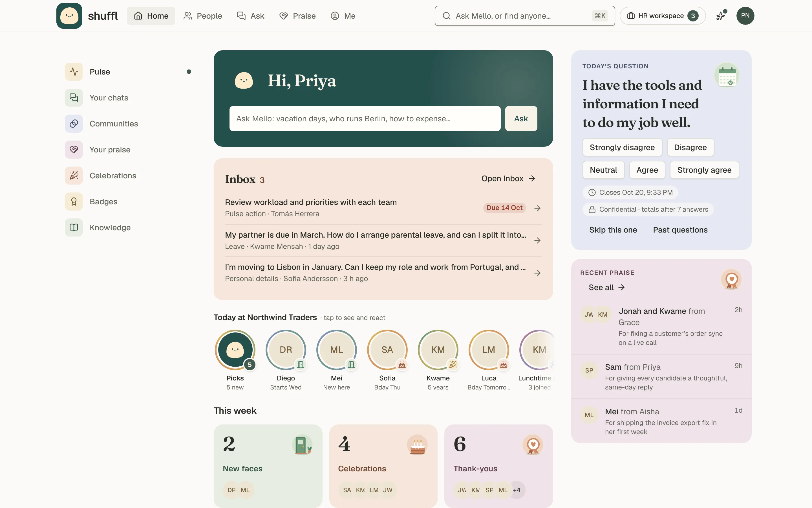Open the HR workspace switcher
This screenshot has height=508, width=812.
pyautogui.click(x=662, y=16)
